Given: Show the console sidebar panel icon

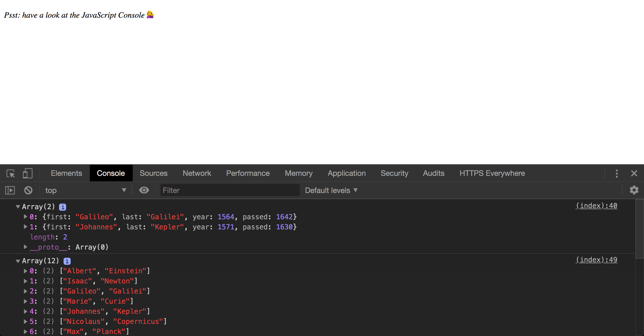Looking at the screenshot, I should [x=10, y=190].
